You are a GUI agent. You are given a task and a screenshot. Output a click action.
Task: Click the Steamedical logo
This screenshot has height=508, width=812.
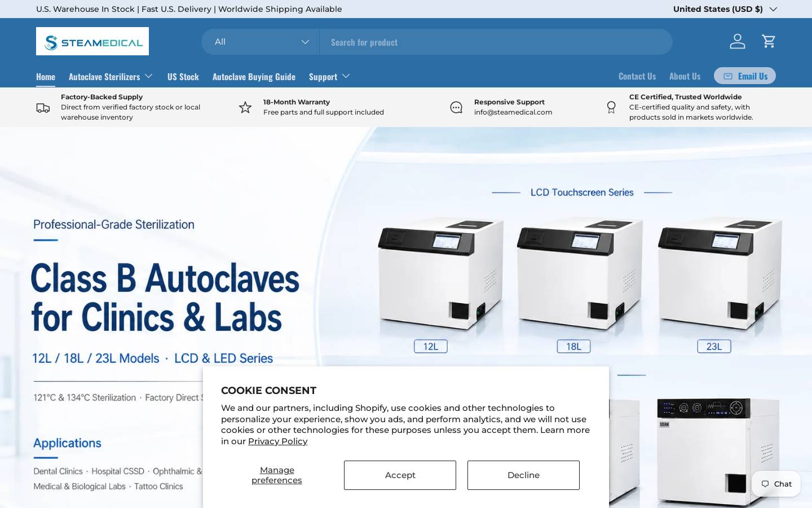click(x=92, y=41)
